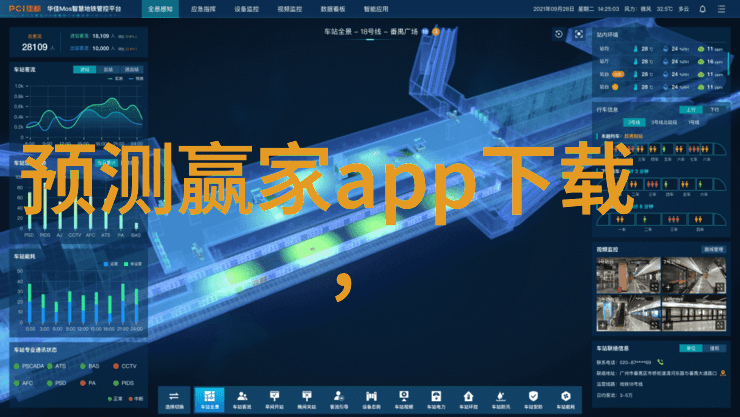740x417 pixels.
Task: Open the 车站电力 toolbar icon
Action: pos(436,400)
